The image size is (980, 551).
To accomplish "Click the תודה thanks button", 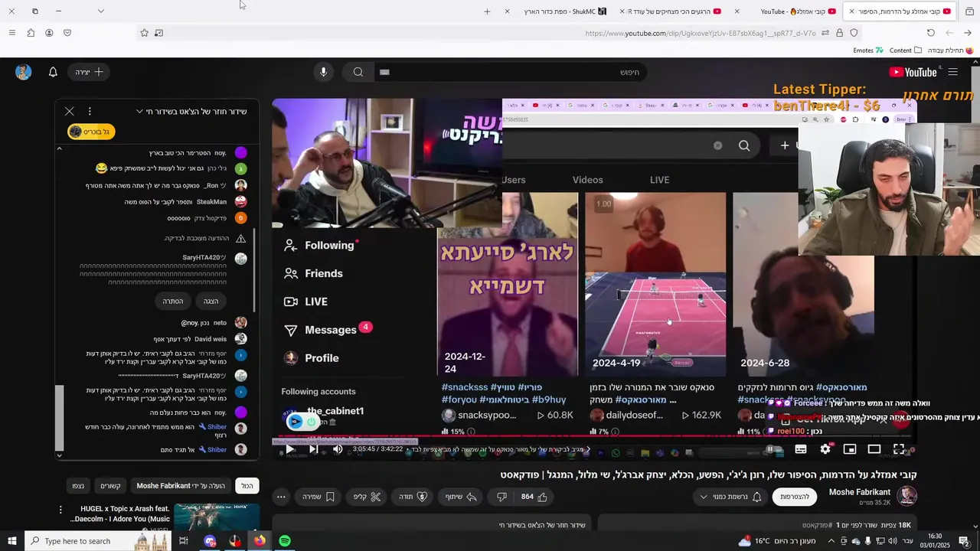I will point(413,497).
